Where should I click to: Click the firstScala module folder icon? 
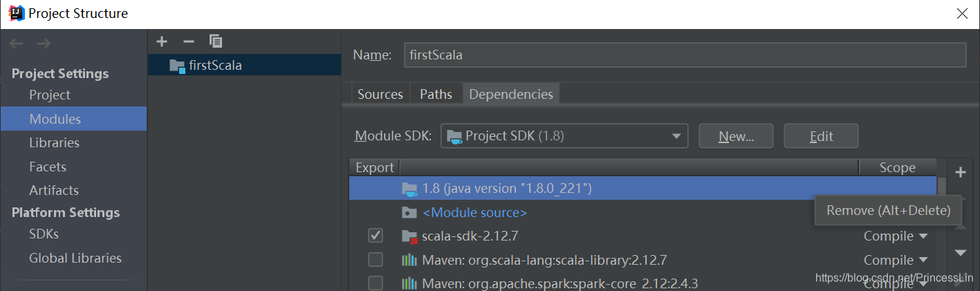(177, 66)
